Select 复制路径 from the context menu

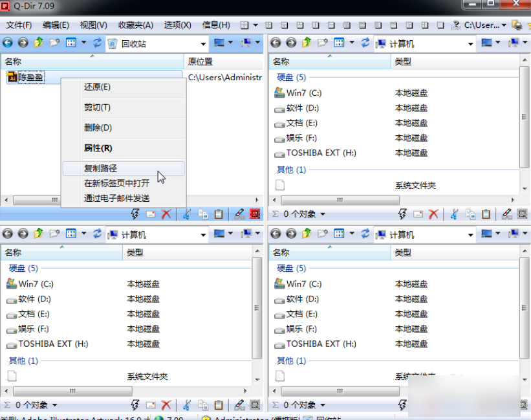point(100,168)
